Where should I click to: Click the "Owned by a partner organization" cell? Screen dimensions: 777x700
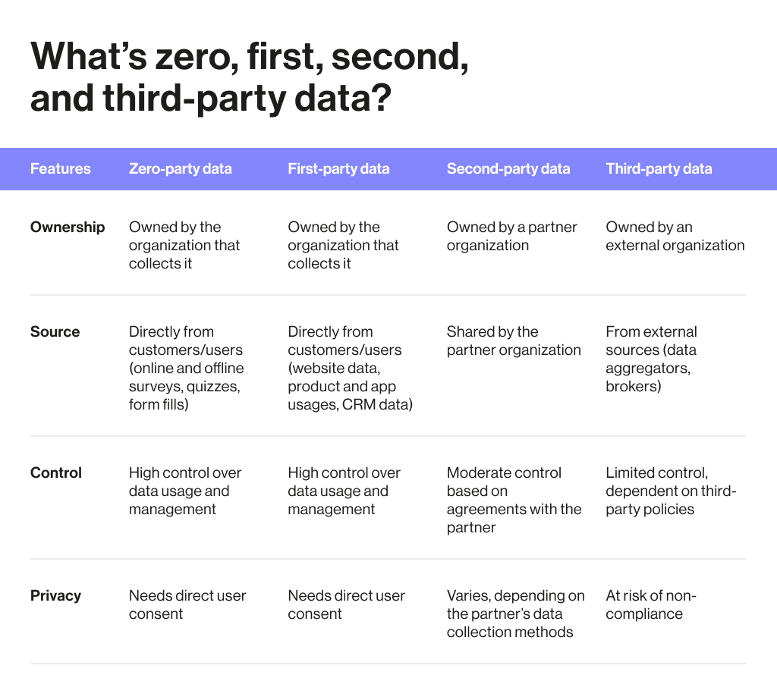[511, 236]
